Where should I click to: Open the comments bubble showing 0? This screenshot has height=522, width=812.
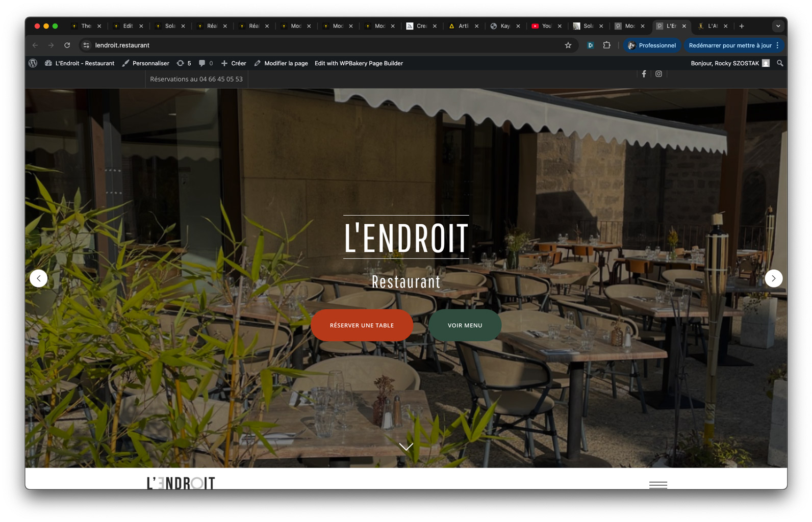206,63
